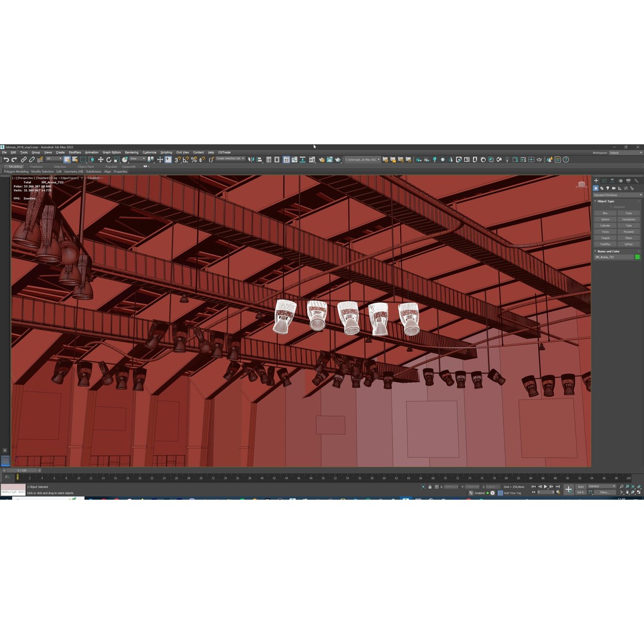The height and width of the screenshot is (644, 644).
Task: Collapse the Object Type rollout
Action: [605, 202]
